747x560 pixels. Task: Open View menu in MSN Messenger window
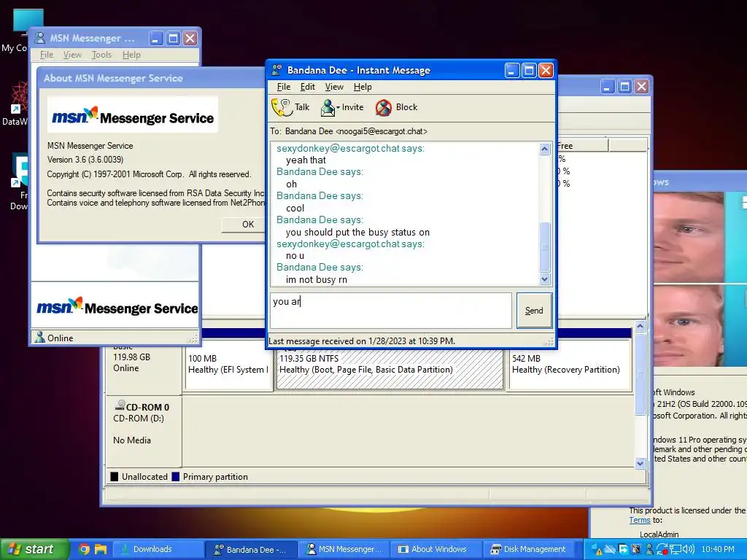tap(72, 55)
